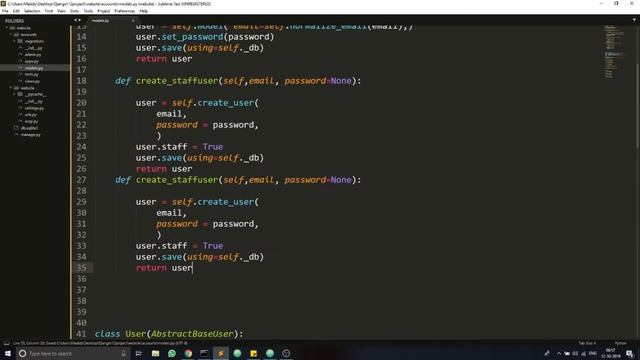Image resolution: width=640 pixels, height=360 pixels.
Task: Click the Type here to search box
Action: (73, 353)
